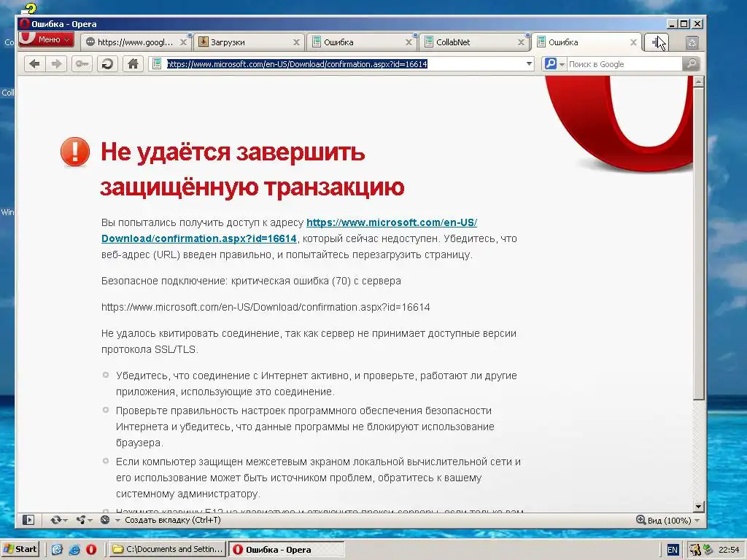Close the Загрузки tab
Image resolution: width=747 pixels, height=560 pixels.
coord(296,42)
